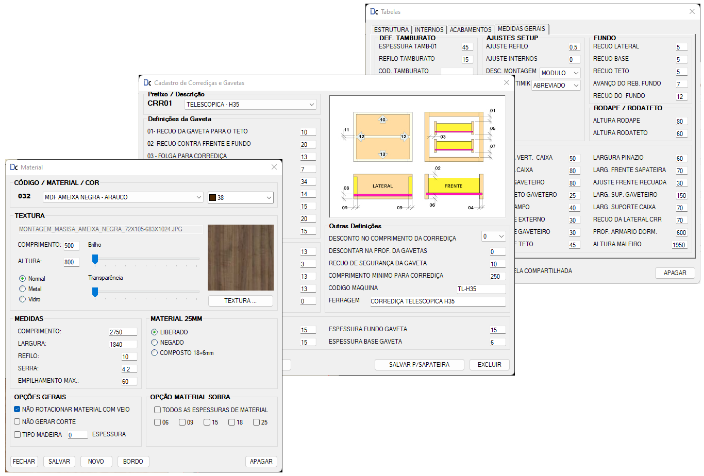Screen dimensions: 704x476
Task: Click RECUO DA GAVETA PARA O TETO field
Action: pyautogui.click(x=308, y=132)
